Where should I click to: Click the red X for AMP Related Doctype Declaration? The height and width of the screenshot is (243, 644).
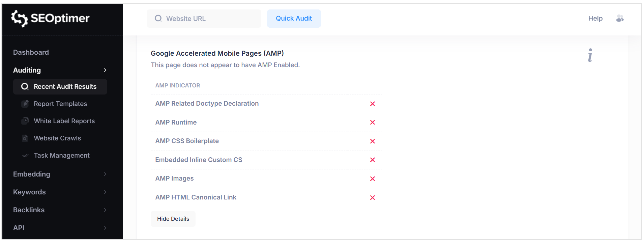click(373, 104)
